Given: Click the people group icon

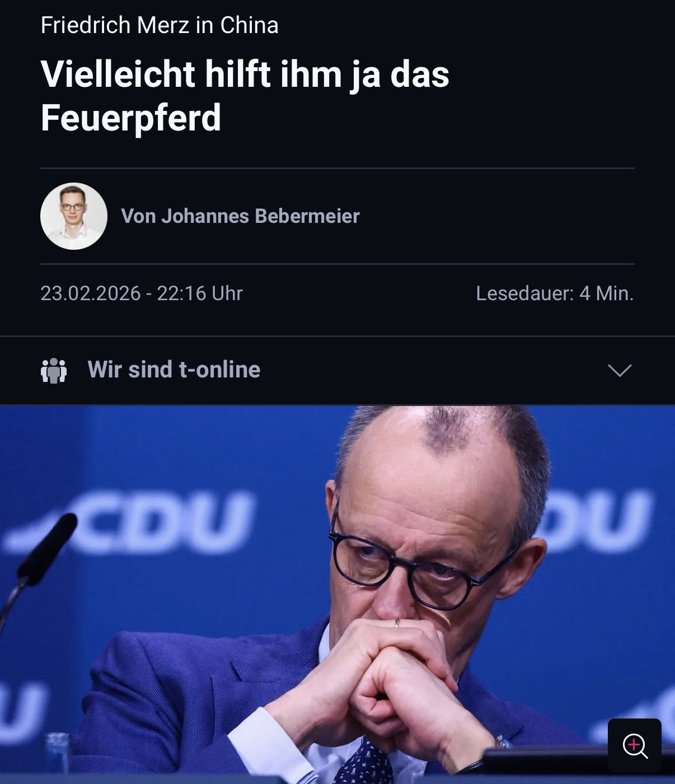Looking at the screenshot, I should click(x=54, y=370).
